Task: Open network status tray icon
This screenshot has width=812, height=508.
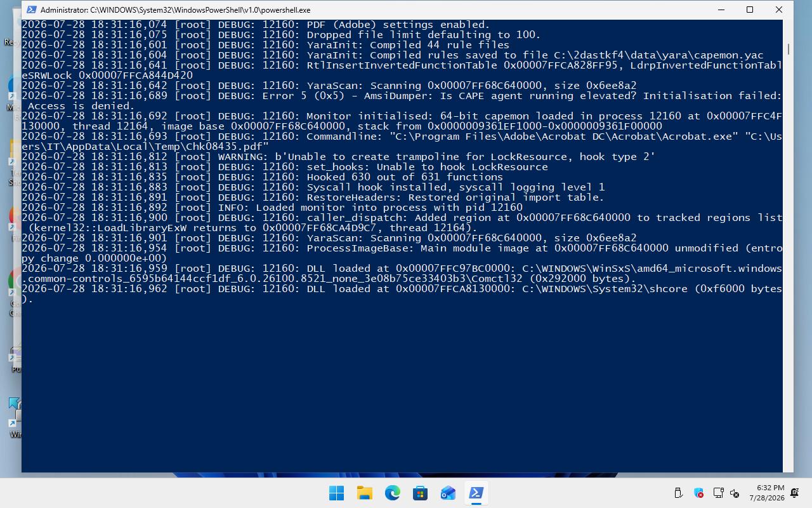Action: (718, 493)
